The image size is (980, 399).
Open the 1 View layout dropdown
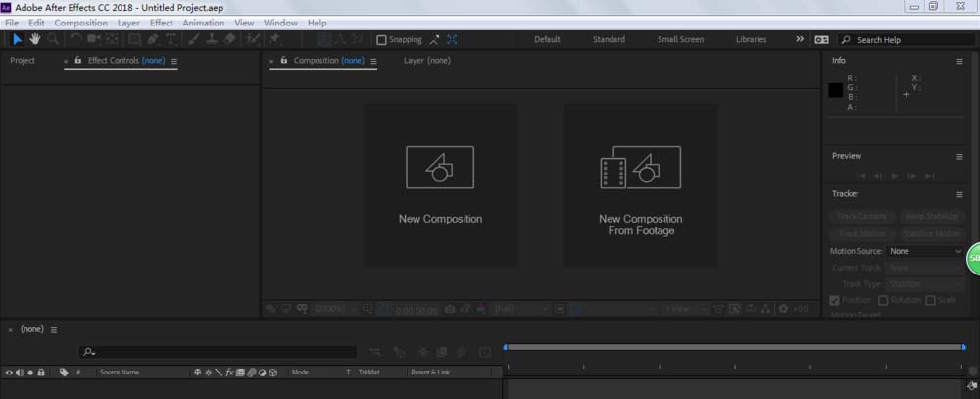click(x=686, y=309)
